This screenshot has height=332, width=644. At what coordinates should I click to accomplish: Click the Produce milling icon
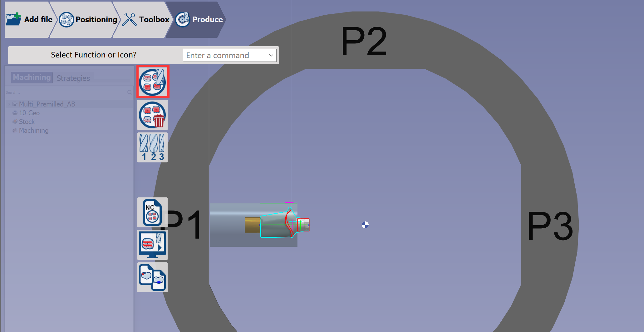point(183,19)
